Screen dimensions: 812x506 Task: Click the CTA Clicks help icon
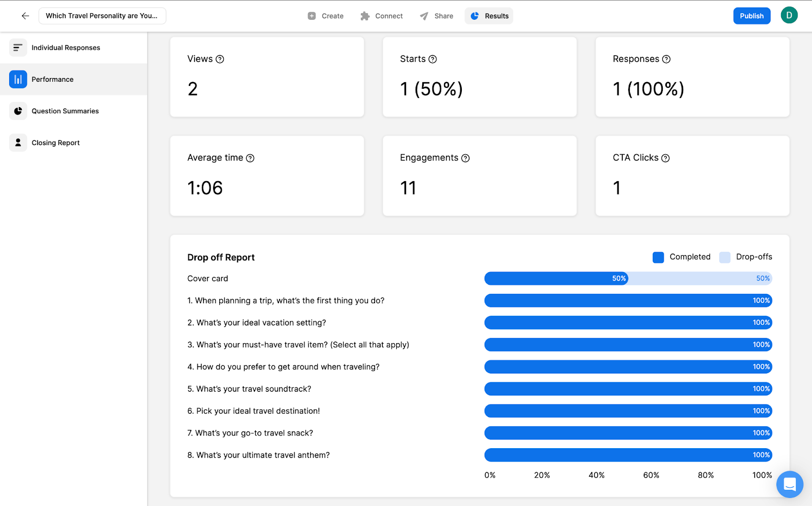[665, 158]
